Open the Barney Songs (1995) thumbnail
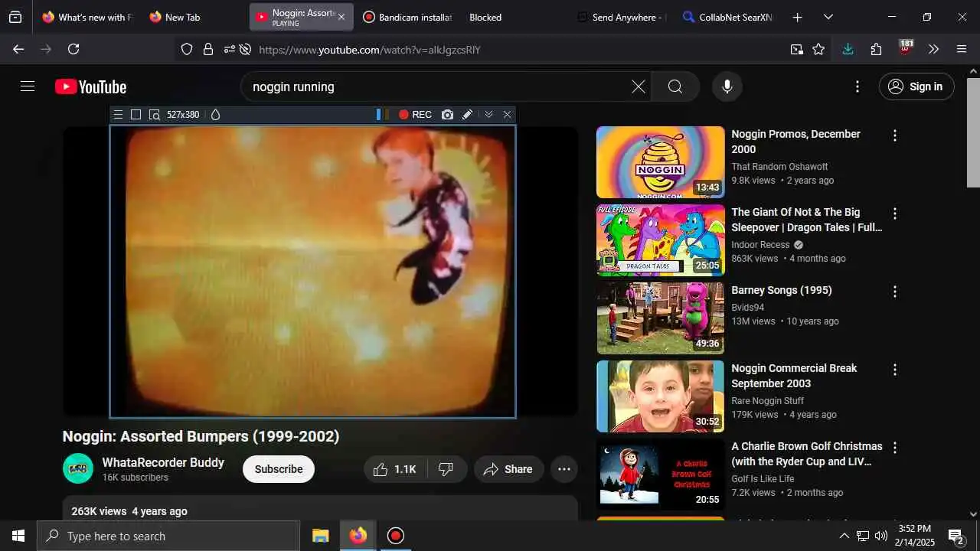 (660, 318)
